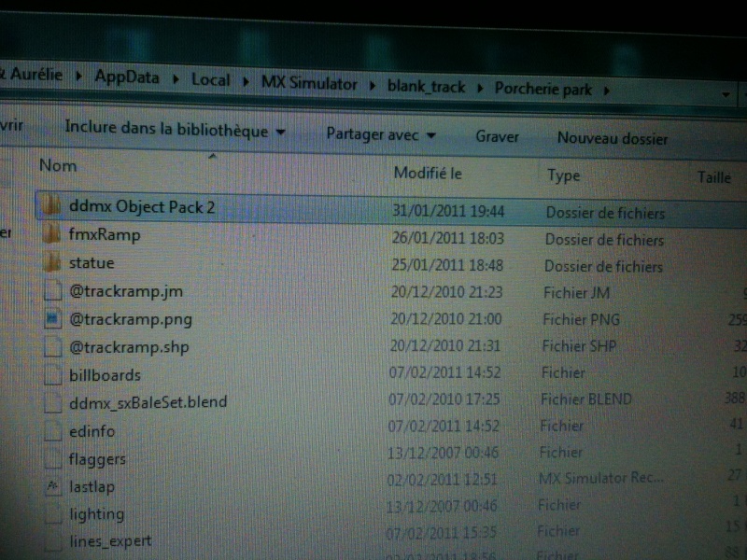Select the lines_expert file name
Image resolution: width=747 pixels, height=560 pixels.
110,541
